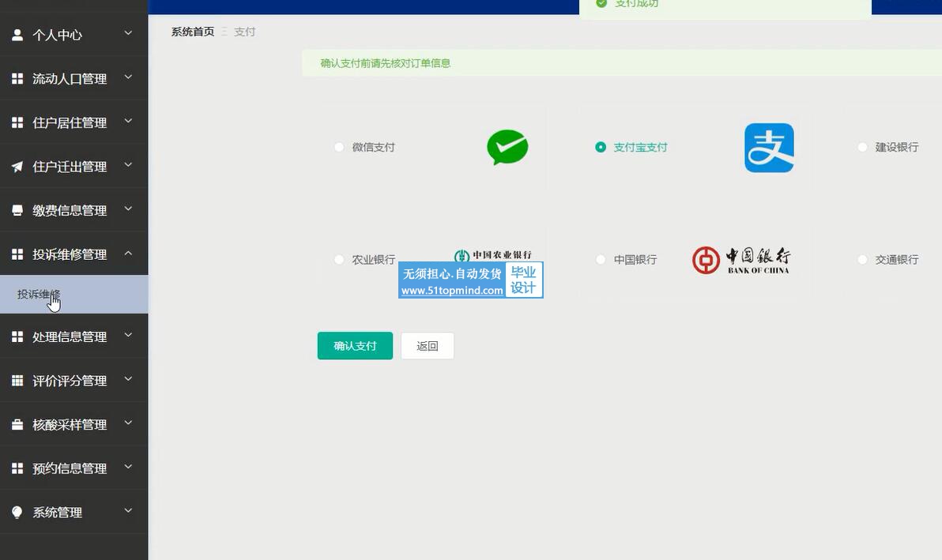
Task: Select 支付宝支付 radio button
Action: 600,147
